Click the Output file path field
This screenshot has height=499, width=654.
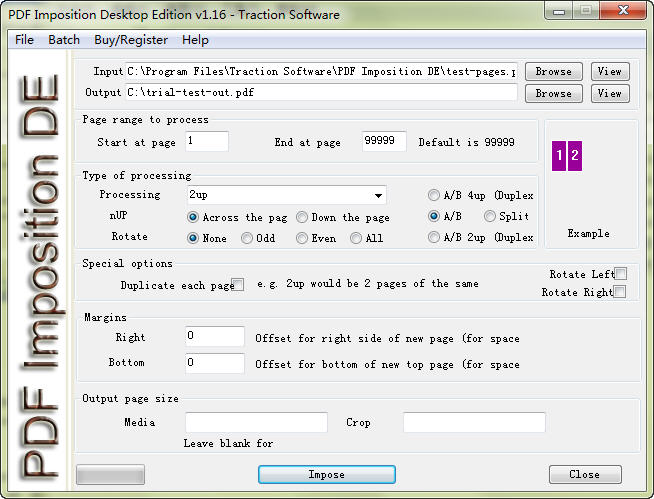(x=322, y=92)
